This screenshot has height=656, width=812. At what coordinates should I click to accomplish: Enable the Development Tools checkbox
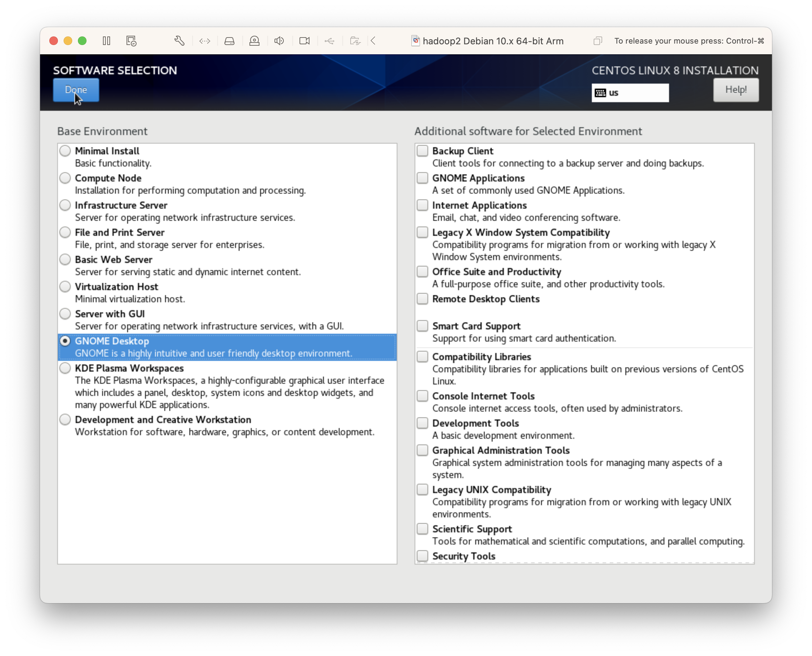[422, 423]
